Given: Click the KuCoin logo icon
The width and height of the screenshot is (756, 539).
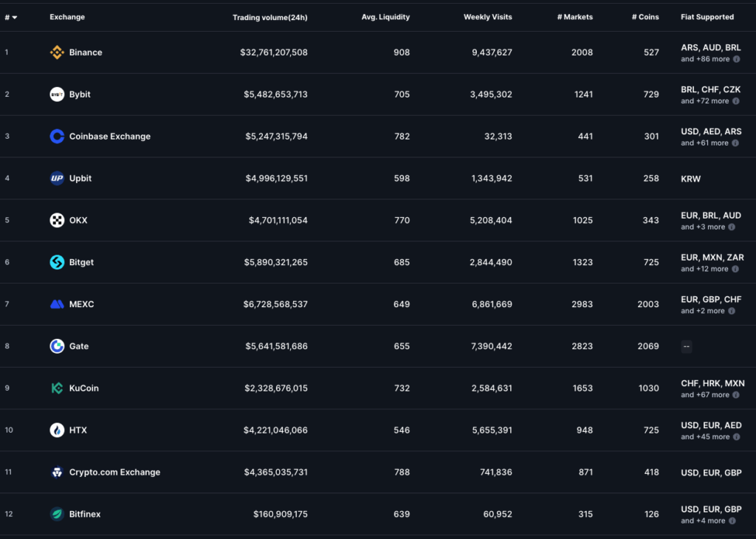Looking at the screenshot, I should 57,388.
